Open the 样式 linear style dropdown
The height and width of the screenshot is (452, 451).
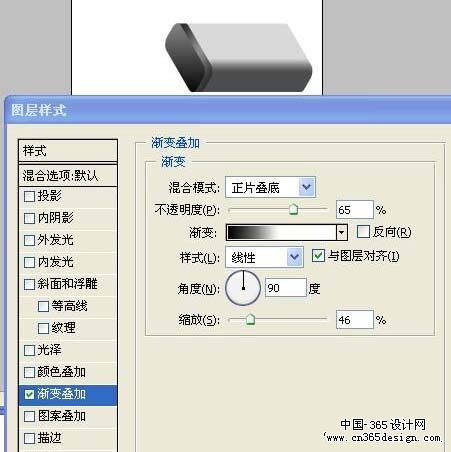click(264, 257)
